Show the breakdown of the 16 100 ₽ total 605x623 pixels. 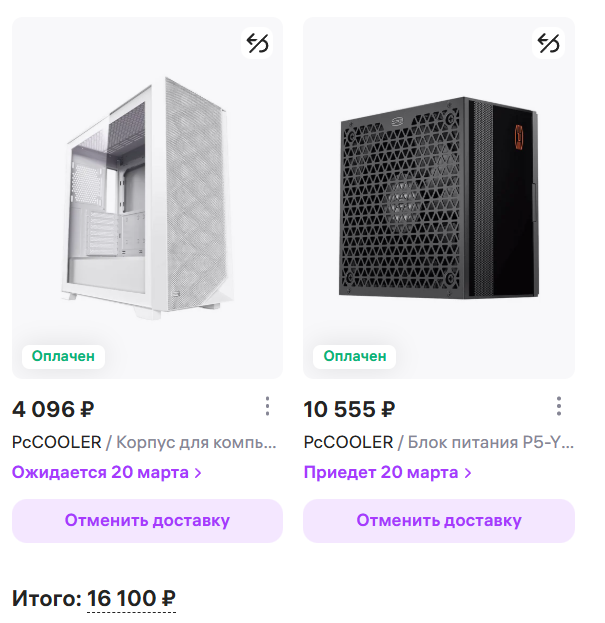(131, 599)
